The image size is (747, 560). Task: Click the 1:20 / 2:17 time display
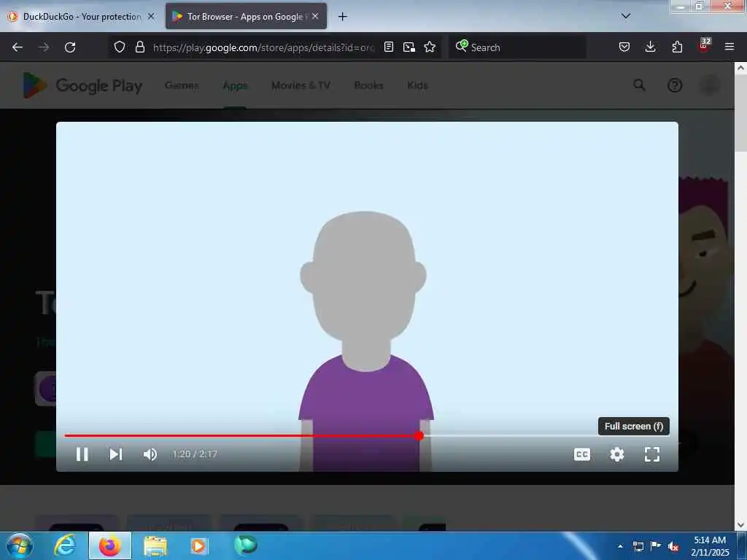tap(195, 454)
